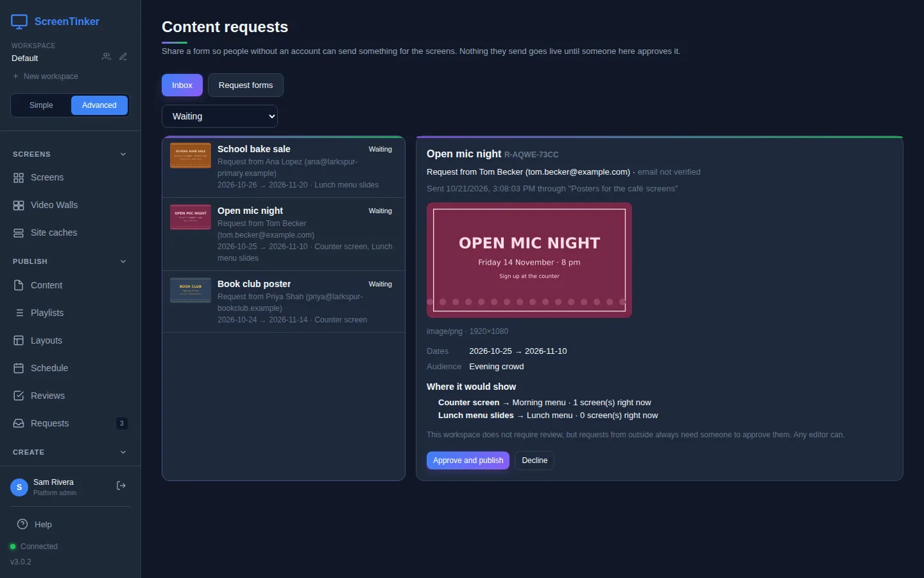Click the Content file icon
Viewport: 924px width, 578px height.
point(19,285)
